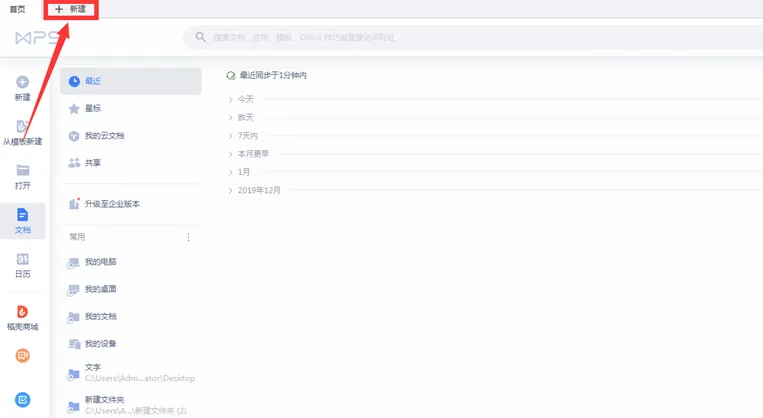Switch to the 首页 tab

18,9
